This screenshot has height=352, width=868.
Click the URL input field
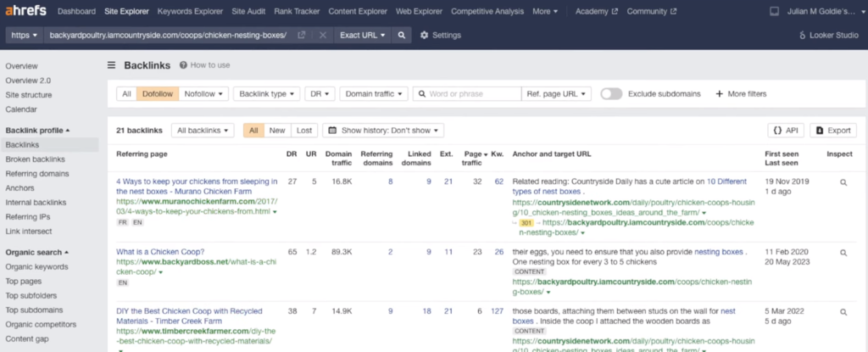[169, 35]
